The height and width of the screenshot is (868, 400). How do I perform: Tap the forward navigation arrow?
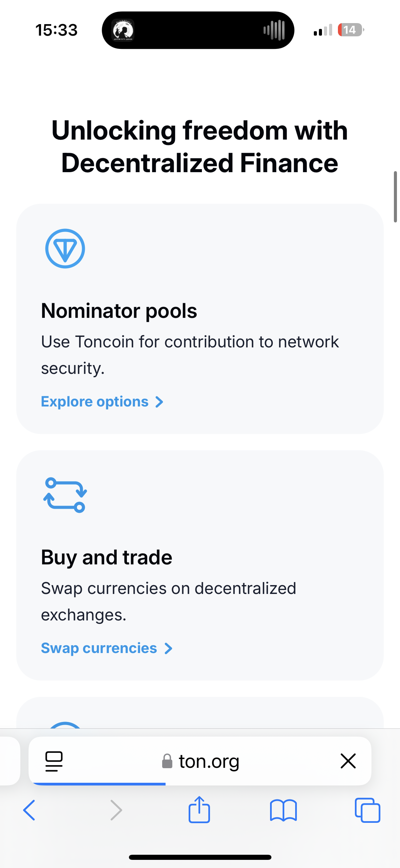click(116, 810)
